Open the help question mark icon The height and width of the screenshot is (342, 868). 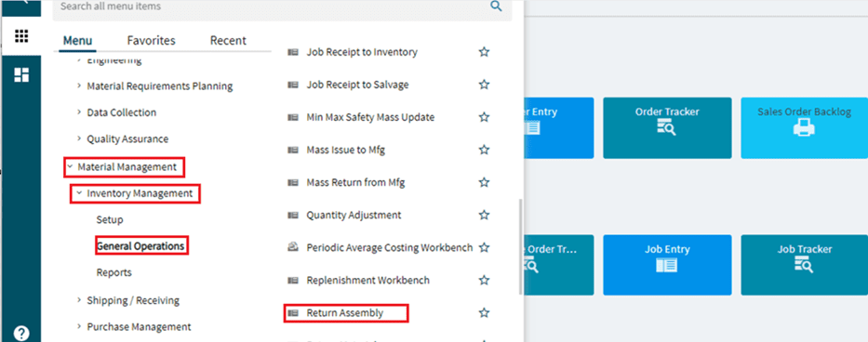point(21,333)
